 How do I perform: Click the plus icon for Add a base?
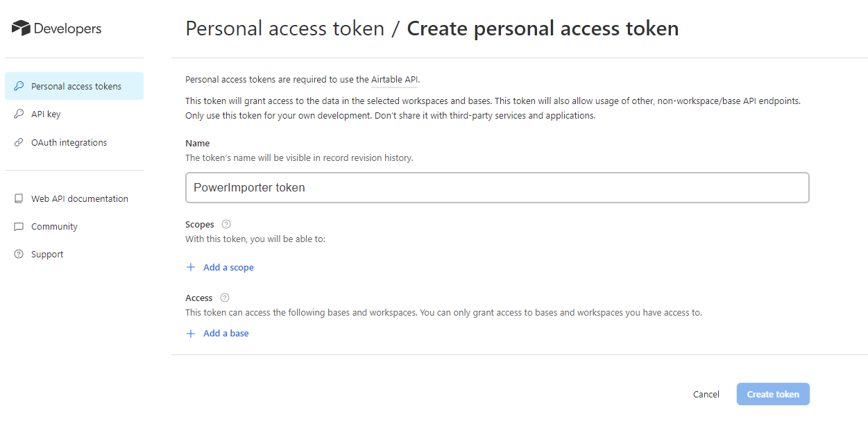(x=191, y=334)
